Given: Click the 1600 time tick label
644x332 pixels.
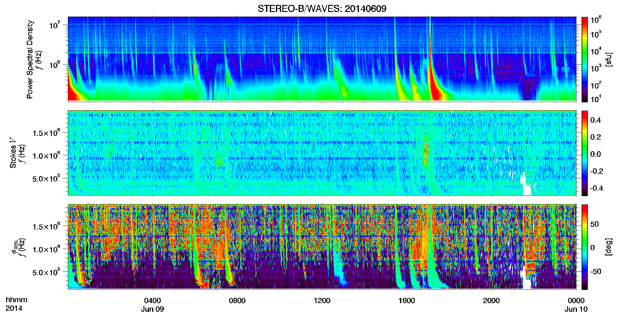Looking at the screenshot, I should [x=407, y=301].
